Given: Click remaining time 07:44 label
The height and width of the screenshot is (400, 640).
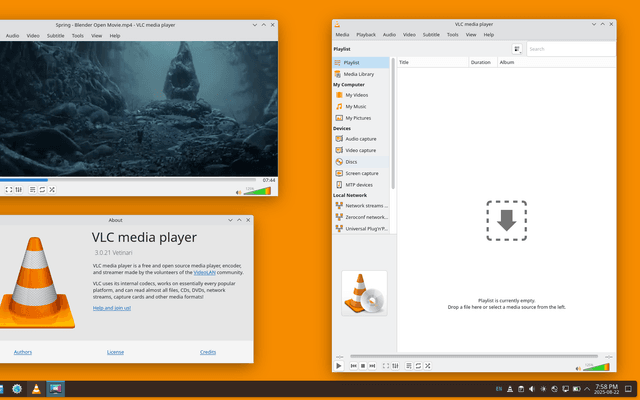Looking at the screenshot, I should coord(269,180).
